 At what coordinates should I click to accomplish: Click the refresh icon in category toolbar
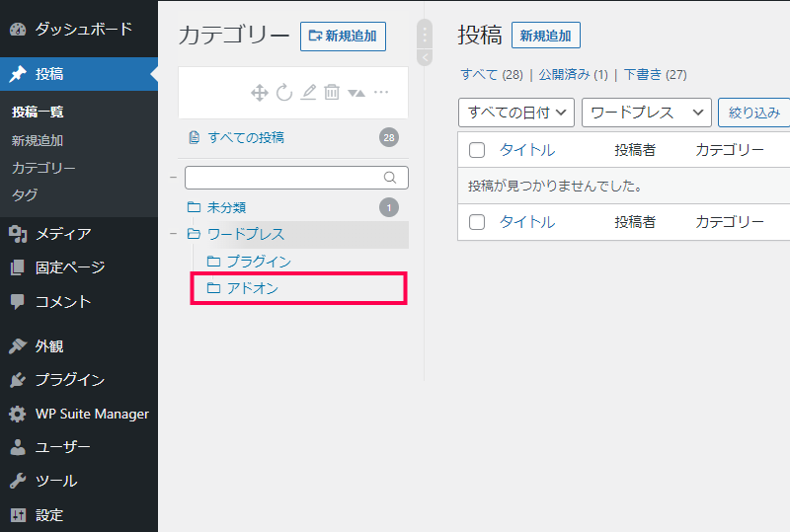284,92
